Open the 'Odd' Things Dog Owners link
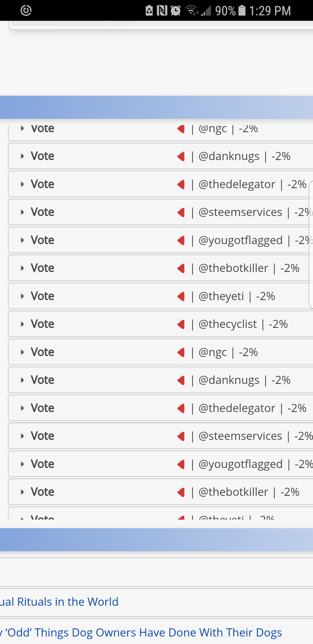The image size is (313, 644). click(x=142, y=633)
